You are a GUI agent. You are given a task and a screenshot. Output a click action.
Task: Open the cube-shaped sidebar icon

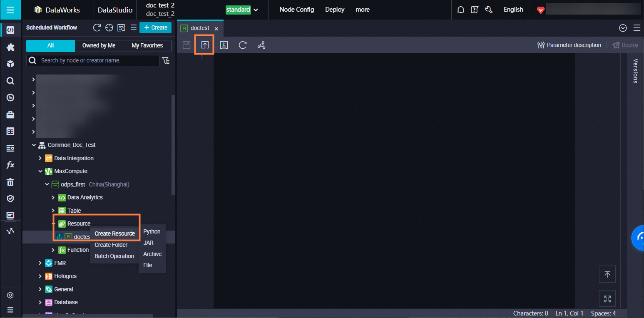(x=10, y=64)
